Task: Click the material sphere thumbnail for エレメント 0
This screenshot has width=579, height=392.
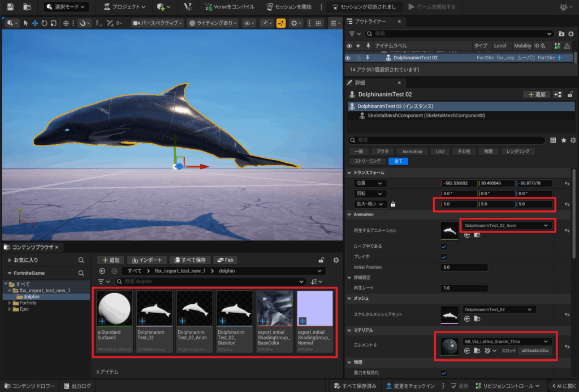Action: 451,347
